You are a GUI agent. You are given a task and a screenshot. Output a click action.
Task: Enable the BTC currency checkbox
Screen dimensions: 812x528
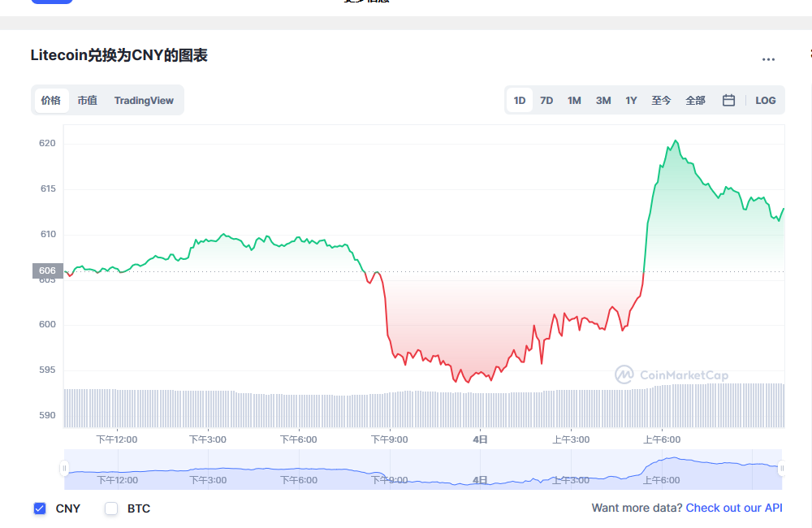pos(111,509)
